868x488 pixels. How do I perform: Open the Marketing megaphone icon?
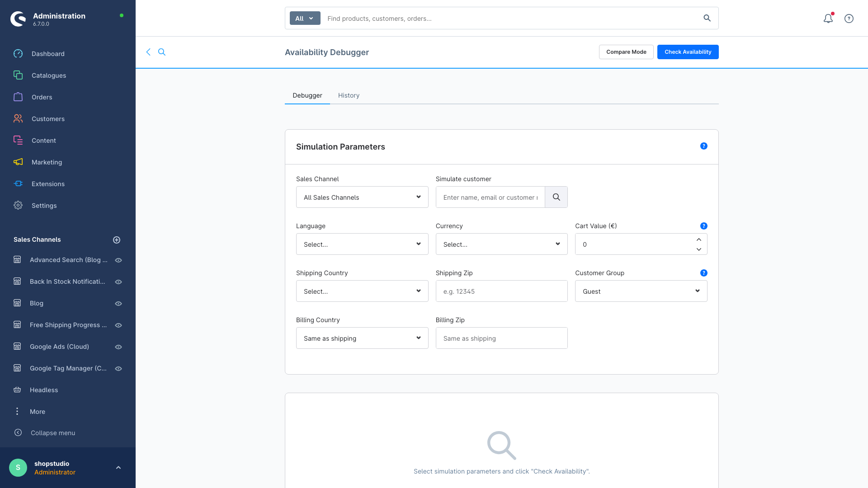click(x=18, y=162)
